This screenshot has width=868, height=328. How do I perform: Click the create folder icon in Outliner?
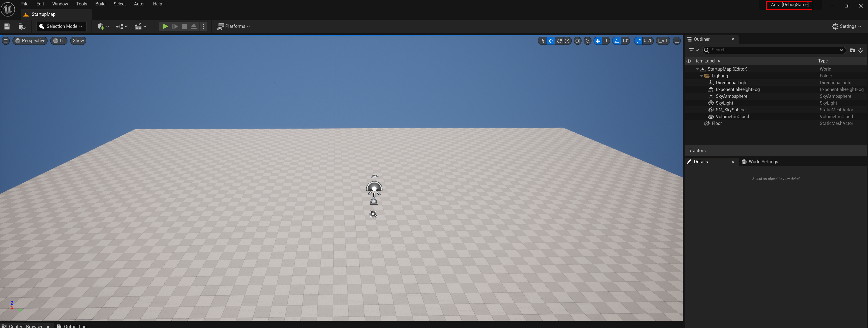click(852, 50)
